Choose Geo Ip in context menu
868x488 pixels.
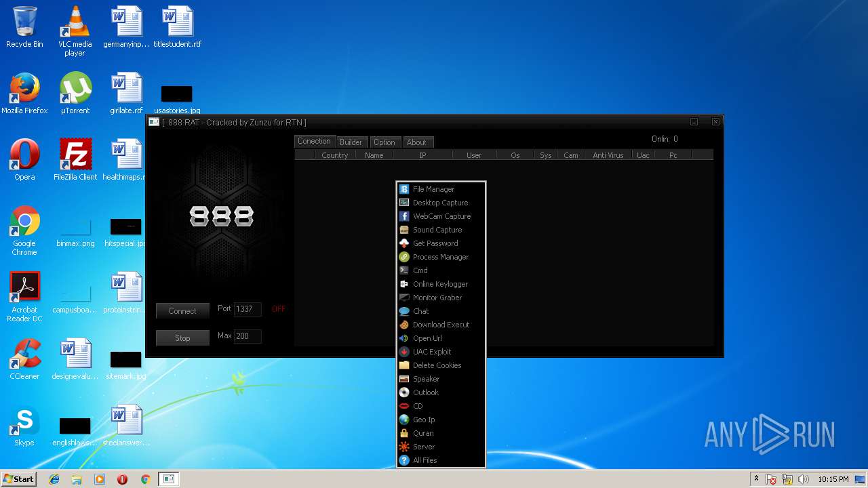[x=441, y=420]
